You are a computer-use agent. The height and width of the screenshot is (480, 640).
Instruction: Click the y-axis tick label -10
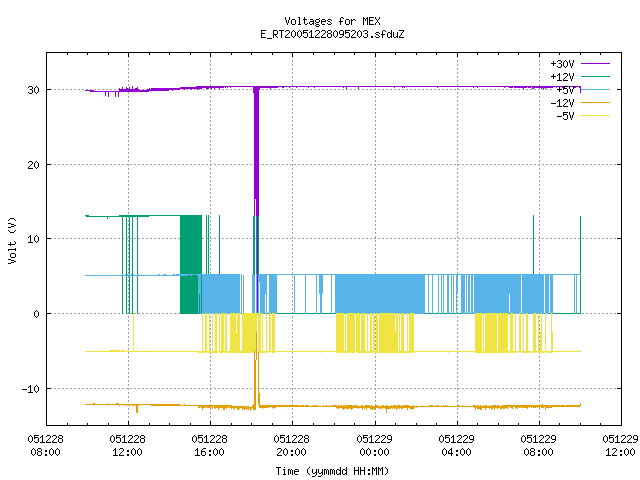coord(31,389)
